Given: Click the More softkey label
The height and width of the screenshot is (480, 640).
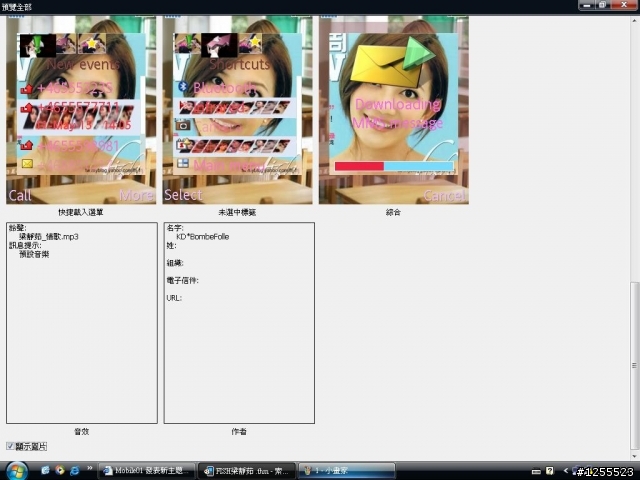Looking at the screenshot, I should tap(136, 196).
